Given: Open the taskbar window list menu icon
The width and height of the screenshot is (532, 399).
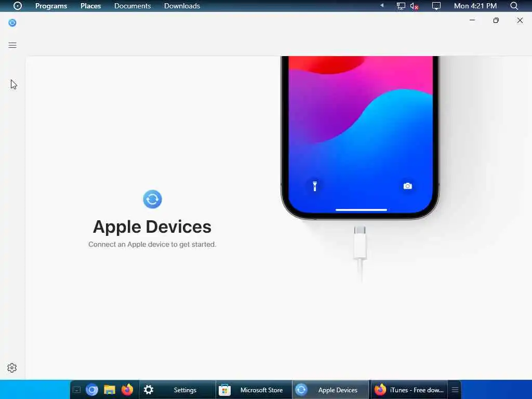Looking at the screenshot, I should [x=455, y=390].
